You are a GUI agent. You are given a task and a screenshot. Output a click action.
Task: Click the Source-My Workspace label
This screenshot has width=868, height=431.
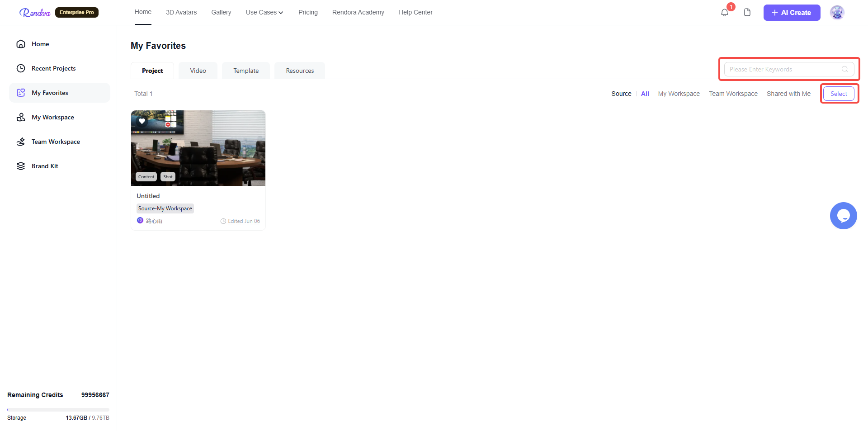(x=165, y=208)
